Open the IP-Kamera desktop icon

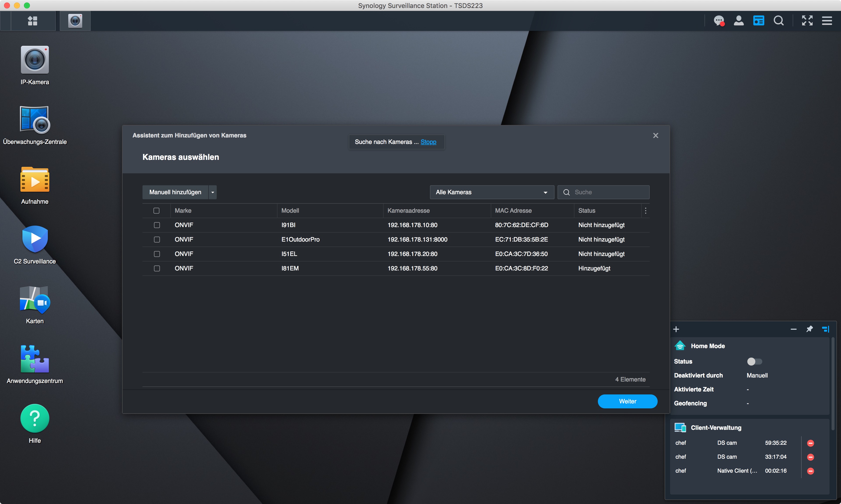click(x=35, y=60)
